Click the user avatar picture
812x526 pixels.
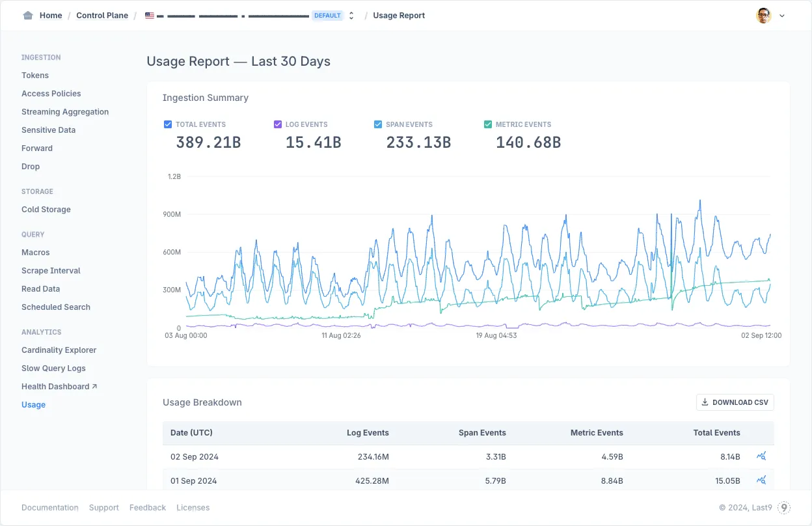[x=763, y=16]
